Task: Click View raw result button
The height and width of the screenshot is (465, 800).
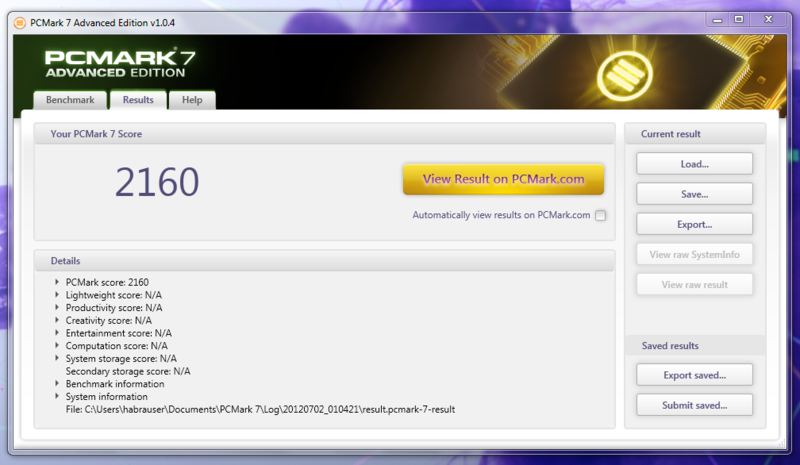Action: pyautogui.click(x=694, y=284)
